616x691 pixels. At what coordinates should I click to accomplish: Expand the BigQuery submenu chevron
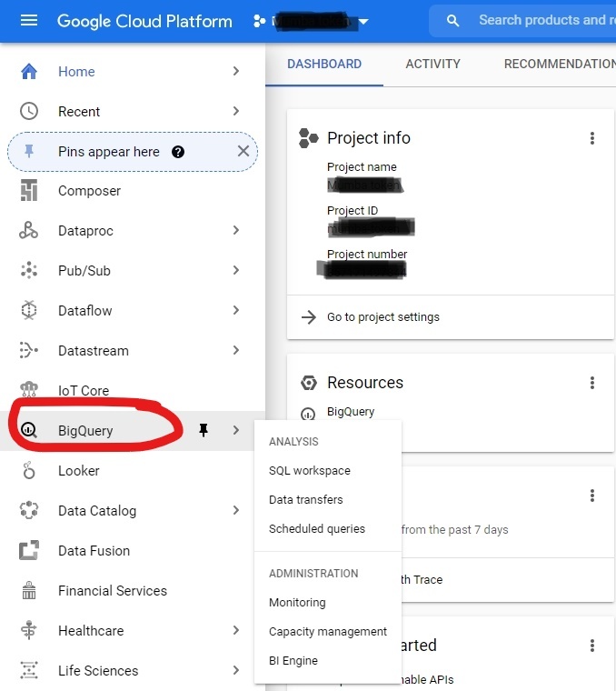[236, 430]
